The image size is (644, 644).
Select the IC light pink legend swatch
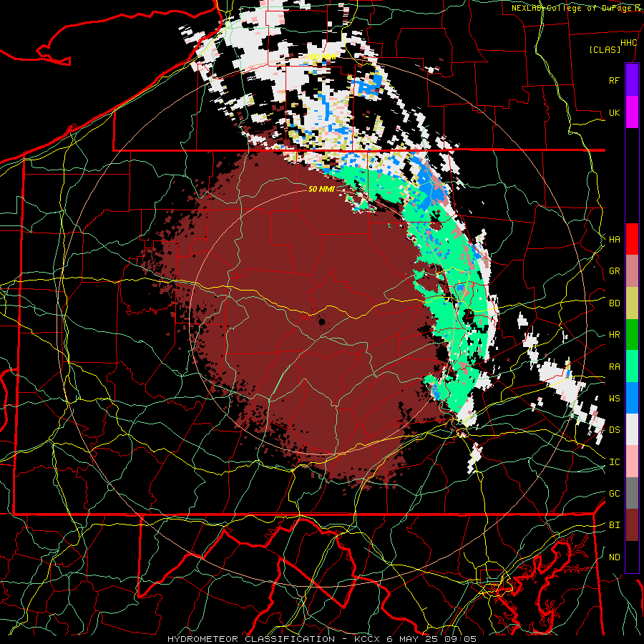632,462
